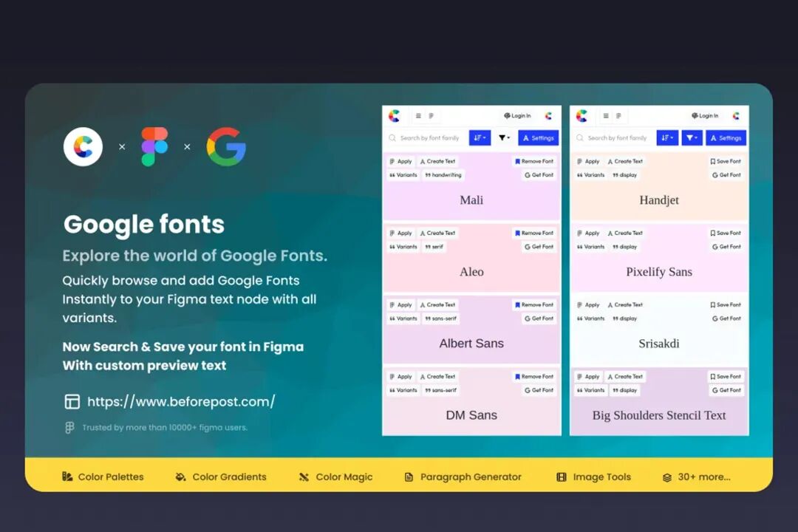The height and width of the screenshot is (532, 798).
Task: Click Get Font on the Mali card
Action: 539,175
